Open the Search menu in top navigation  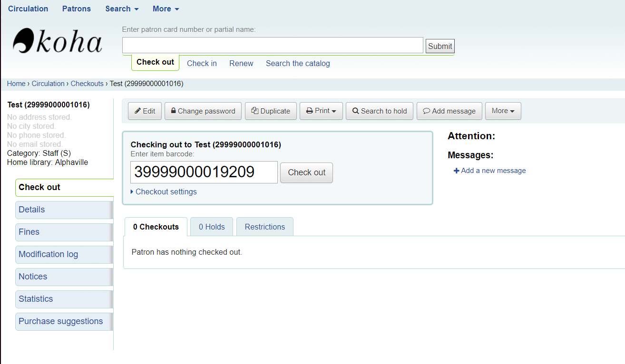coord(122,9)
